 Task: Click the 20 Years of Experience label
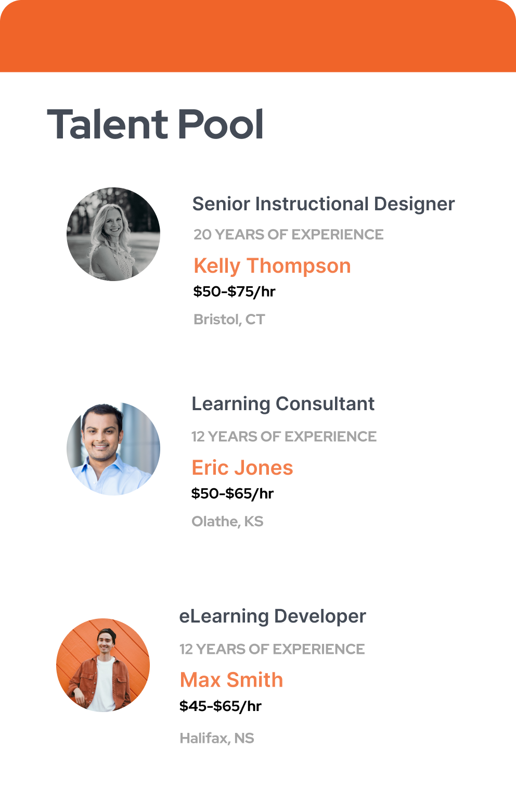288,235
